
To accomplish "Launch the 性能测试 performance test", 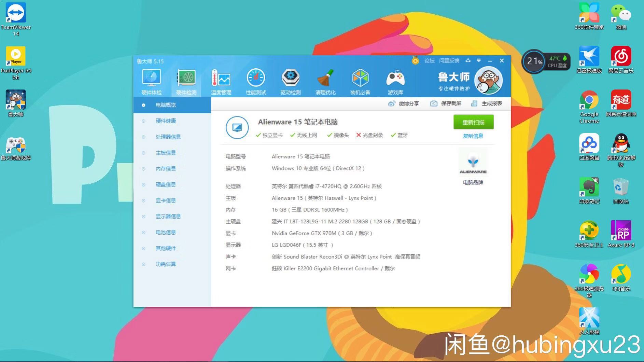I will pos(256,82).
